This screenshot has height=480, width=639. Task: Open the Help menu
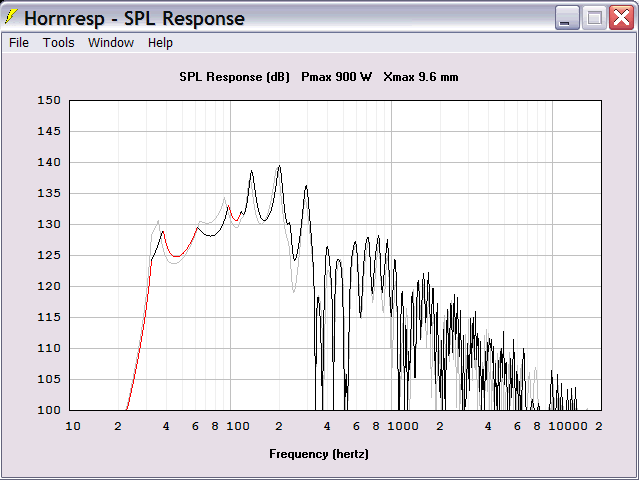coord(160,43)
